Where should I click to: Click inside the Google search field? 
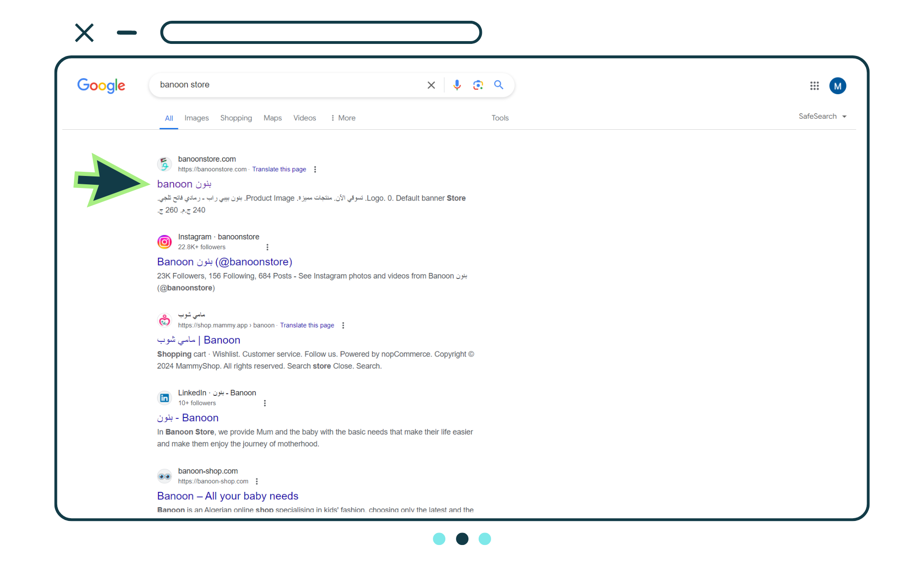(286, 85)
